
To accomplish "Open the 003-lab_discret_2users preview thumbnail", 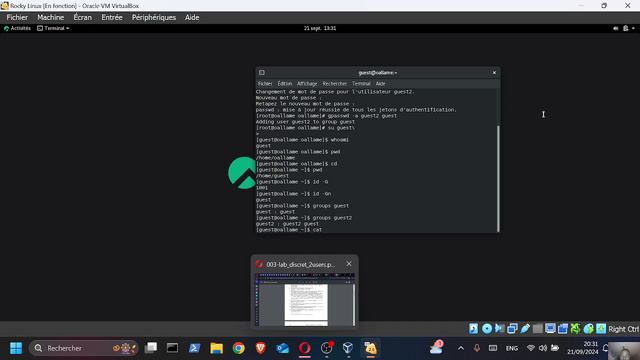I will point(305,300).
